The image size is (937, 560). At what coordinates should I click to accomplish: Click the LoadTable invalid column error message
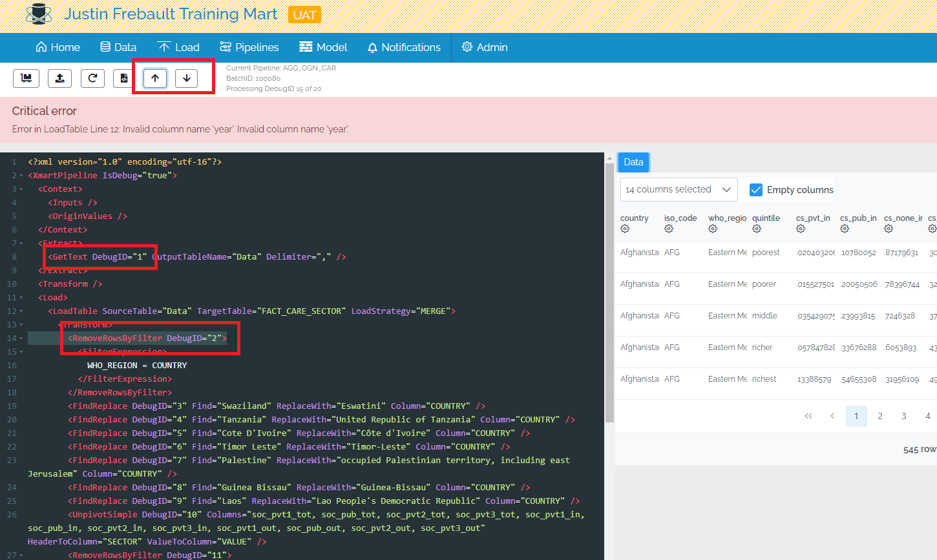coord(180,129)
